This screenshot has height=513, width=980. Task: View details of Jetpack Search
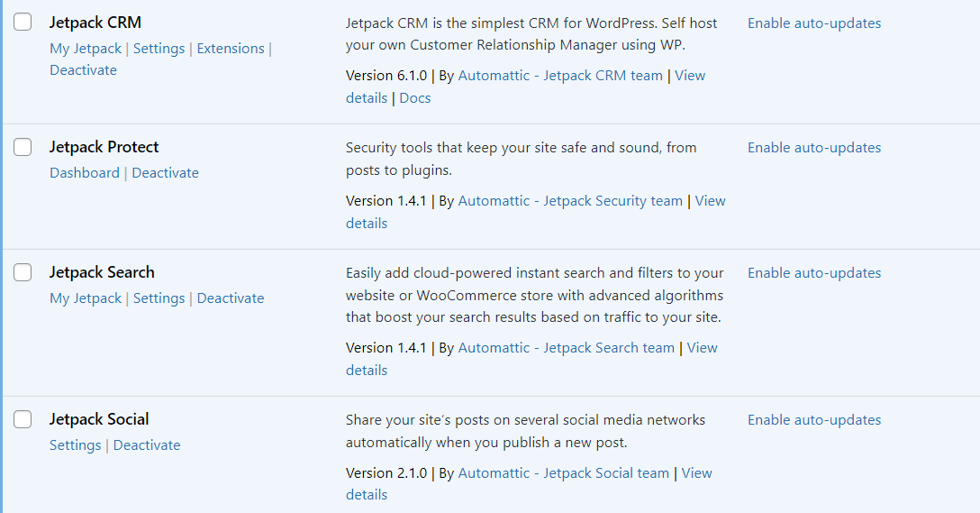pos(702,348)
